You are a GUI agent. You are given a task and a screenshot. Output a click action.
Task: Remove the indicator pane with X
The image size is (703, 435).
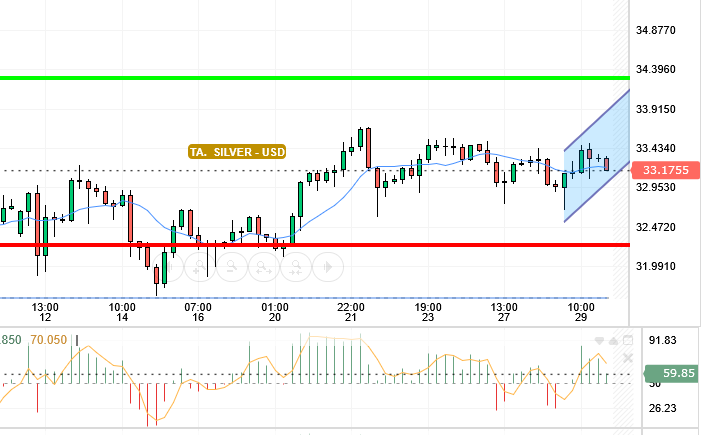[628, 358]
